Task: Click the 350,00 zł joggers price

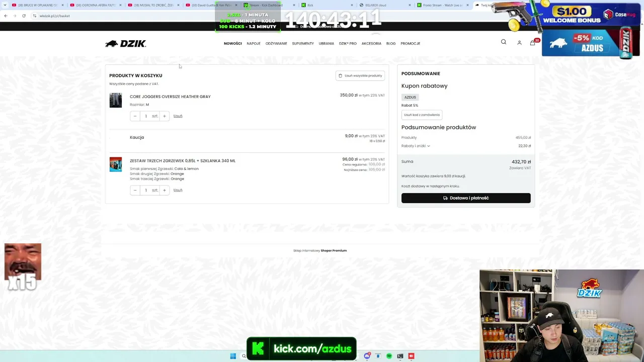Action: pos(349,95)
